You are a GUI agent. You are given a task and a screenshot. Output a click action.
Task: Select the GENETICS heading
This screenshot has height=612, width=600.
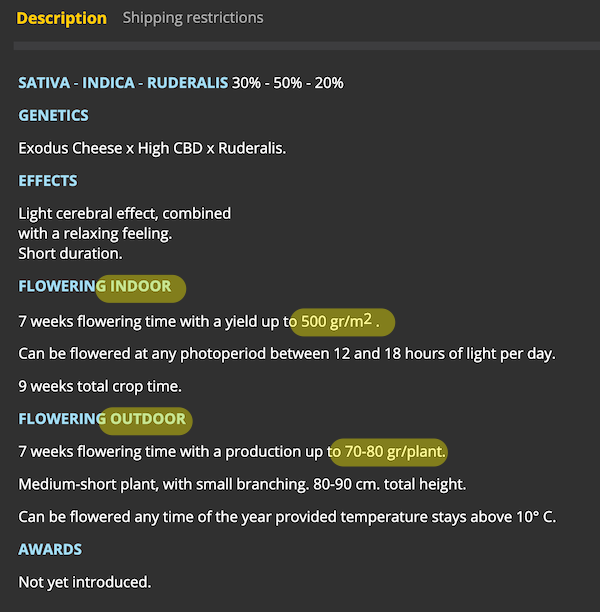click(x=53, y=116)
